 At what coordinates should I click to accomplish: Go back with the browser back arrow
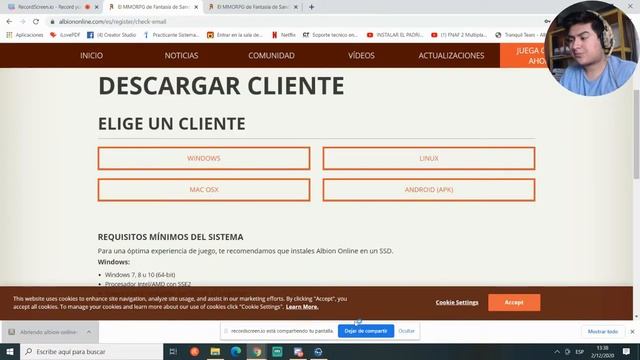tap(9, 22)
